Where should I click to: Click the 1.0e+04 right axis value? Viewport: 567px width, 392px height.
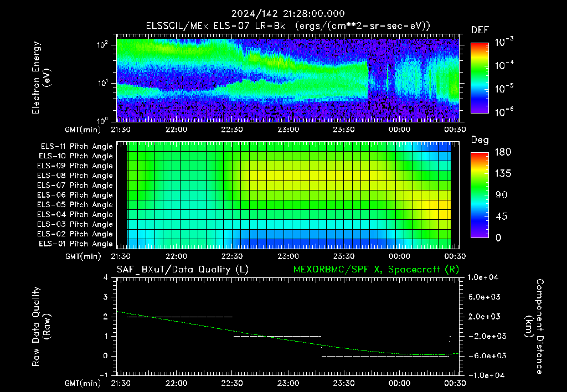483,278
